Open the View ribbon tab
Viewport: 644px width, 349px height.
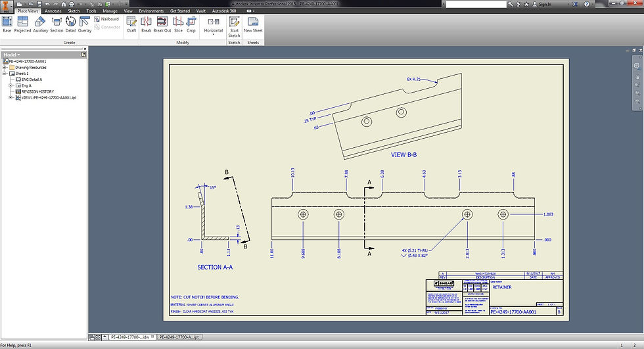[128, 11]
